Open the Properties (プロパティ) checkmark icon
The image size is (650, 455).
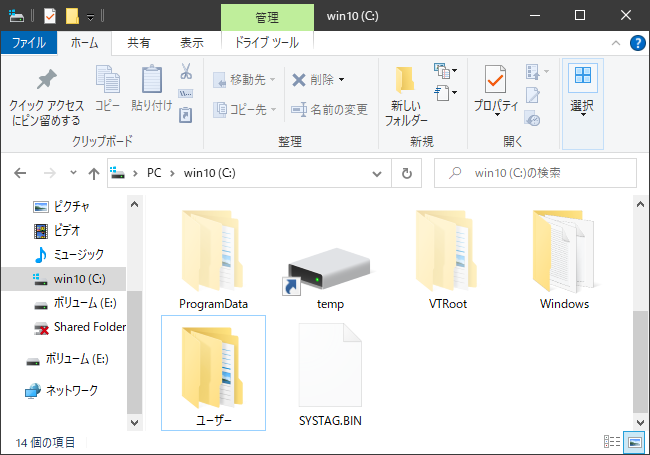click(495, 80)
